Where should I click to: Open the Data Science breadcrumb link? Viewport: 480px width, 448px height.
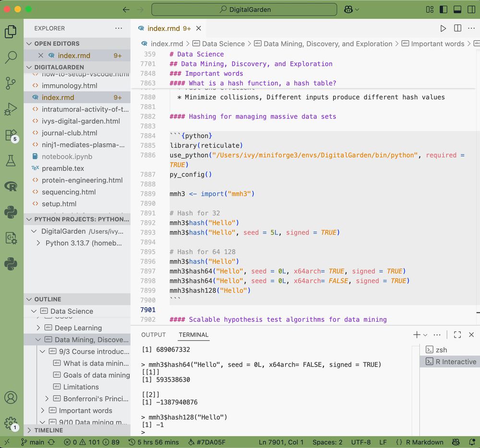point(223,44)
